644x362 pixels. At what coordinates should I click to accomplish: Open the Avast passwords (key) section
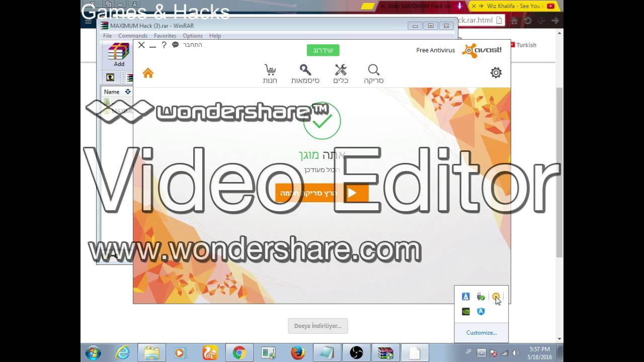pyautogui.click(x=305, y=74)
